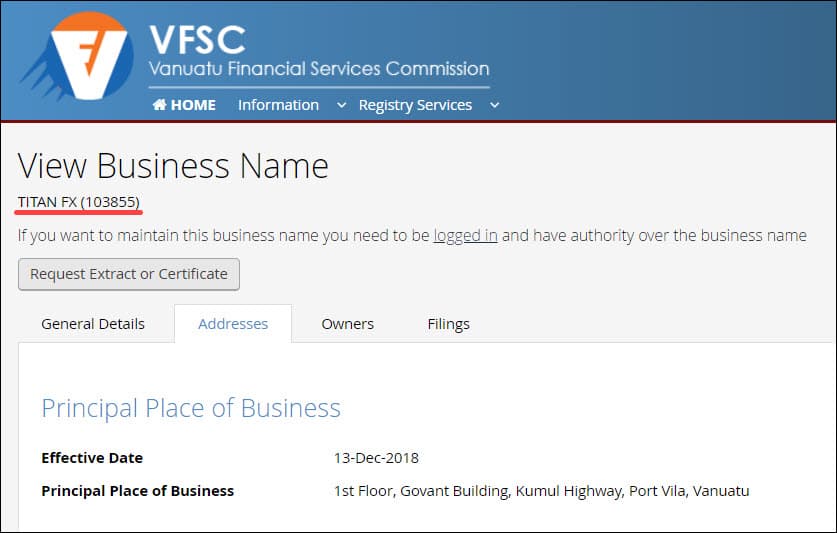This screenshot has width=837, height=533.
Task: Follow the 'logged in' link
Action: (x=465, y=236)
